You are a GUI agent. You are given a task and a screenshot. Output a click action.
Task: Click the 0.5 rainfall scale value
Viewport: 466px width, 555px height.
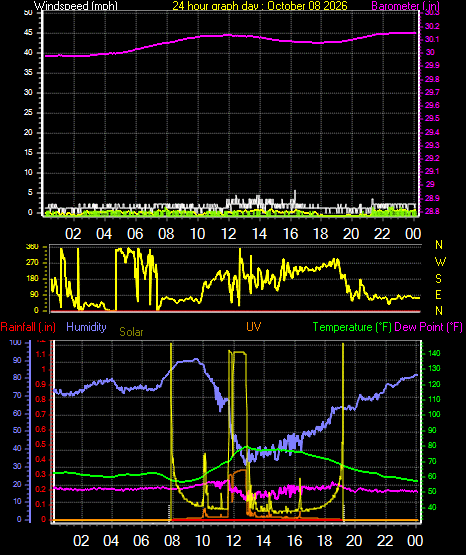(x=41, y=445)
